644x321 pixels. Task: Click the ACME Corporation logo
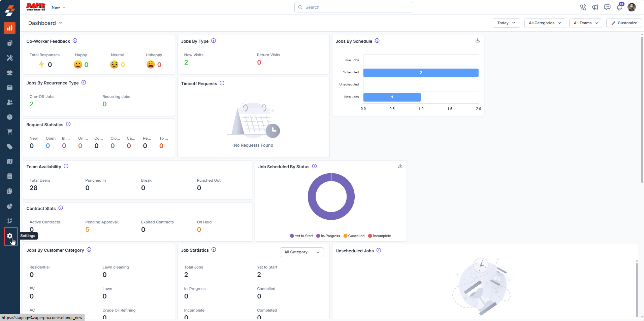click(x=36, y=7)
